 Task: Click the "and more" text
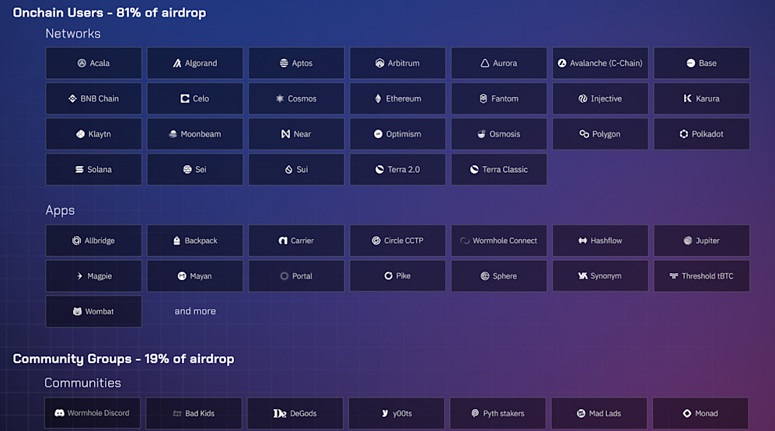[x=195, y=311]
